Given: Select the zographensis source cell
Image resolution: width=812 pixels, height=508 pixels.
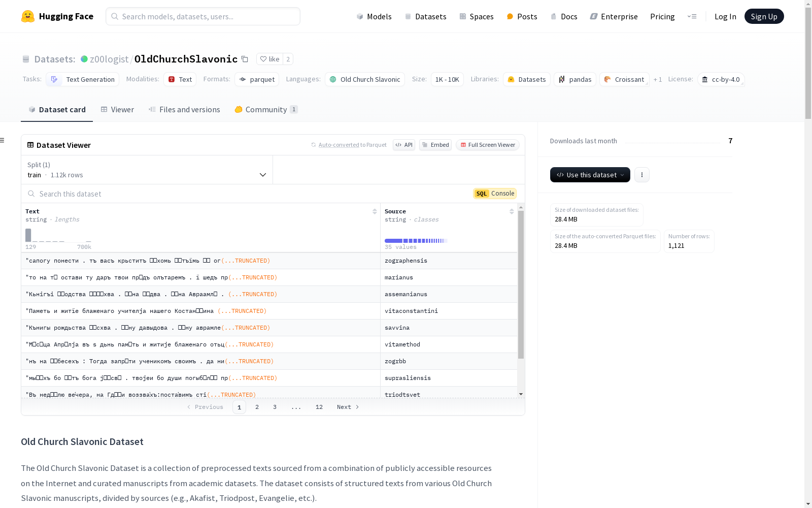Looking at the screenshot, I should (449, 261).
